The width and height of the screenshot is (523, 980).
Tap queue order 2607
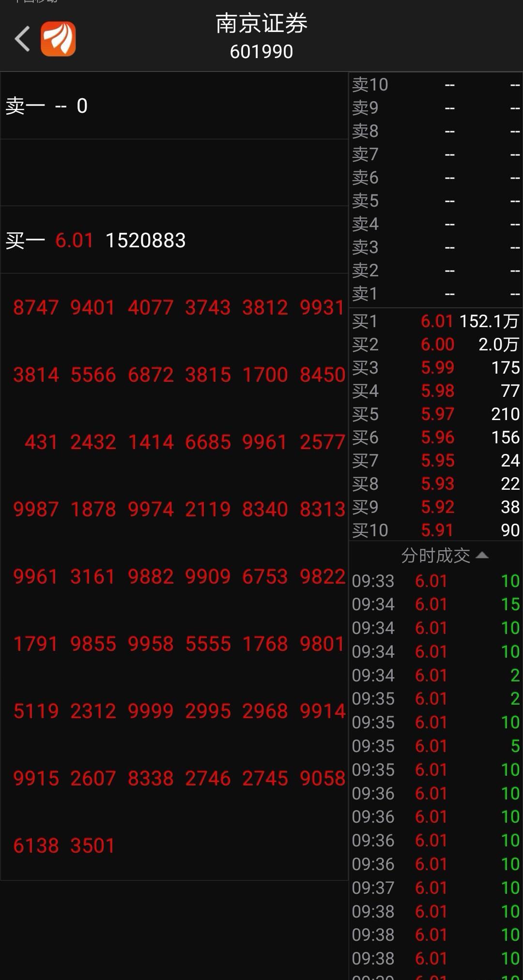(93, 778)
